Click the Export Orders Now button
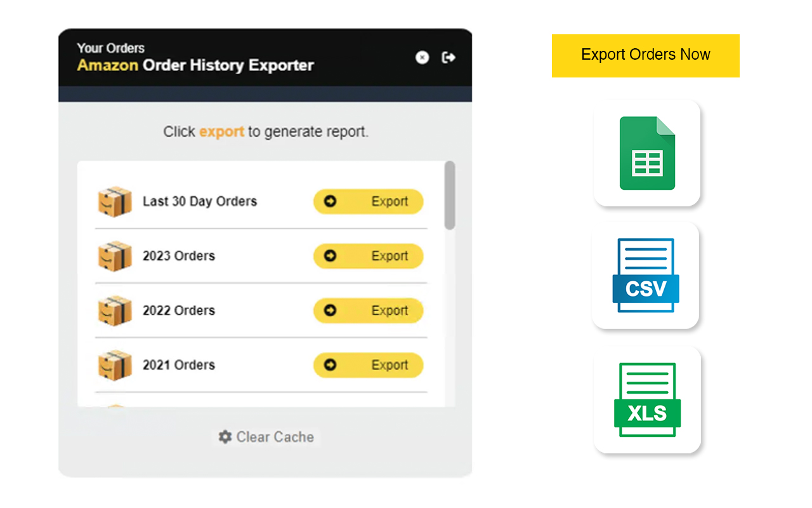Viewport: 812px width, 508px height. tap(646, 56)
